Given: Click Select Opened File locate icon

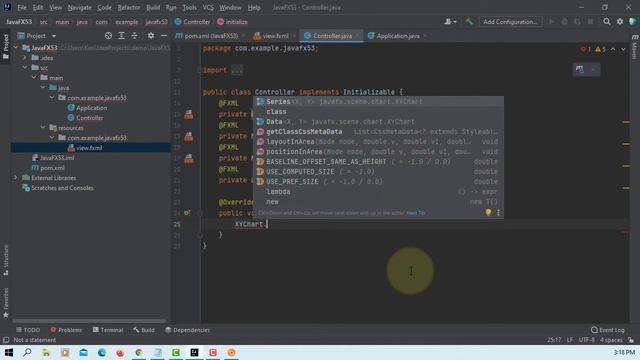Looking at the screenshot, I should (x=108, y=36).
